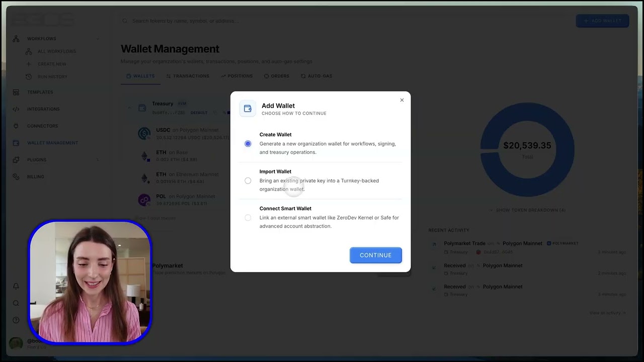Click the blue portfolio donut chart
The image size is (644, 362).
(527, 150)
